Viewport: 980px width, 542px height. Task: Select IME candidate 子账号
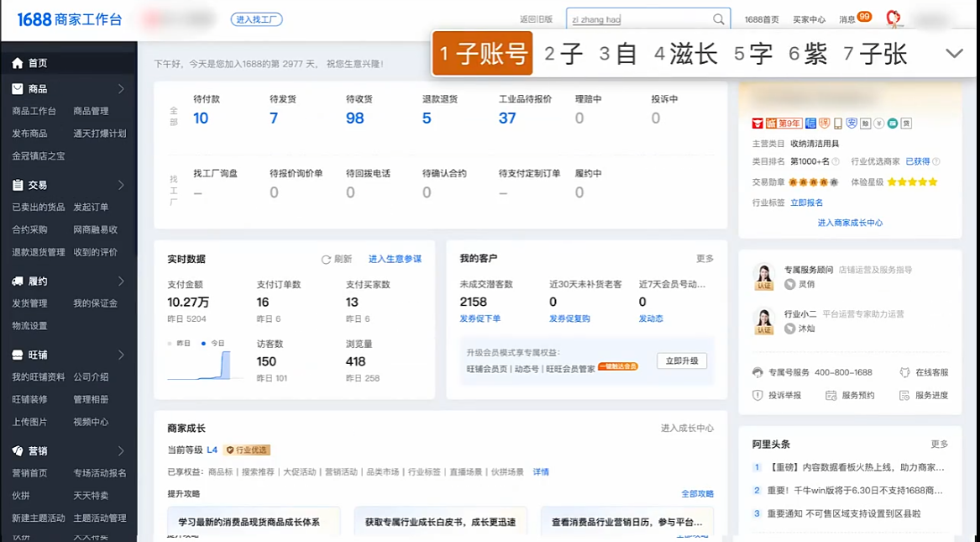(x=484, y=54)
